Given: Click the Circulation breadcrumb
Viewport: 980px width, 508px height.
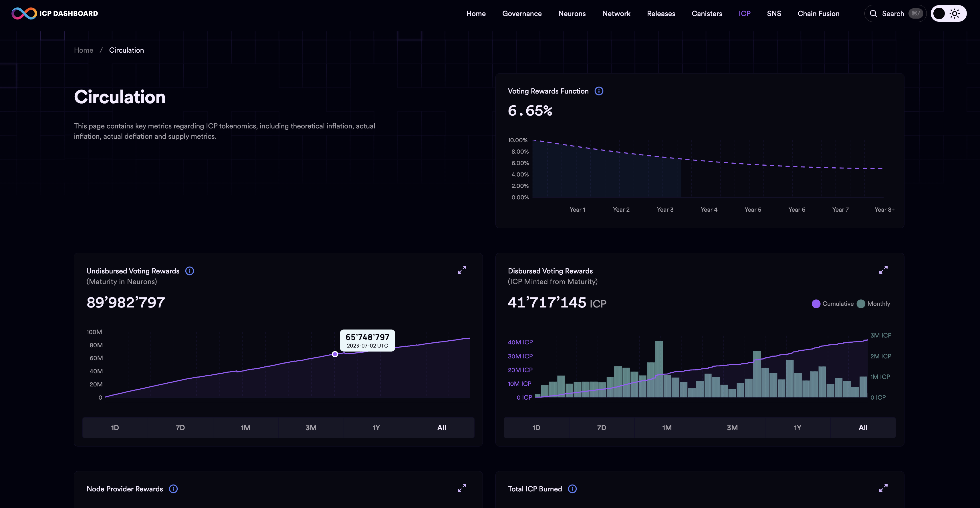Looking at the screenshot, I should (126, 50).
